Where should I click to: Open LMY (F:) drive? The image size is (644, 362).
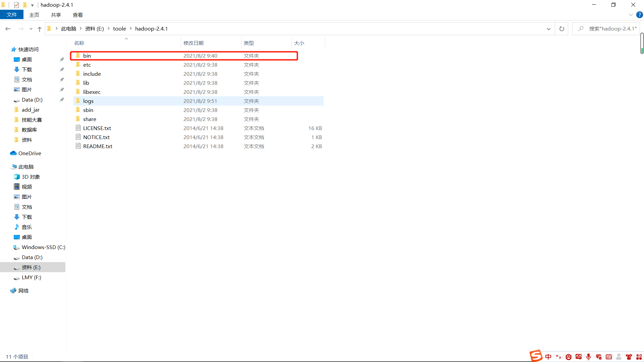pos(31,277)
